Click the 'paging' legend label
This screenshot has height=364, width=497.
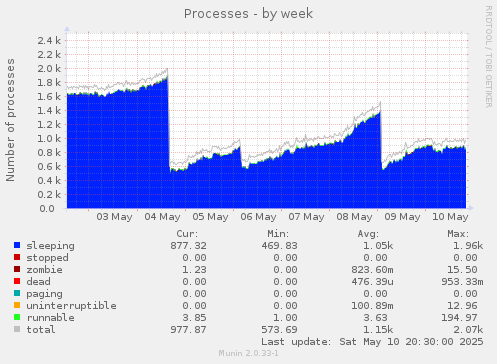(x=44, y=294)
